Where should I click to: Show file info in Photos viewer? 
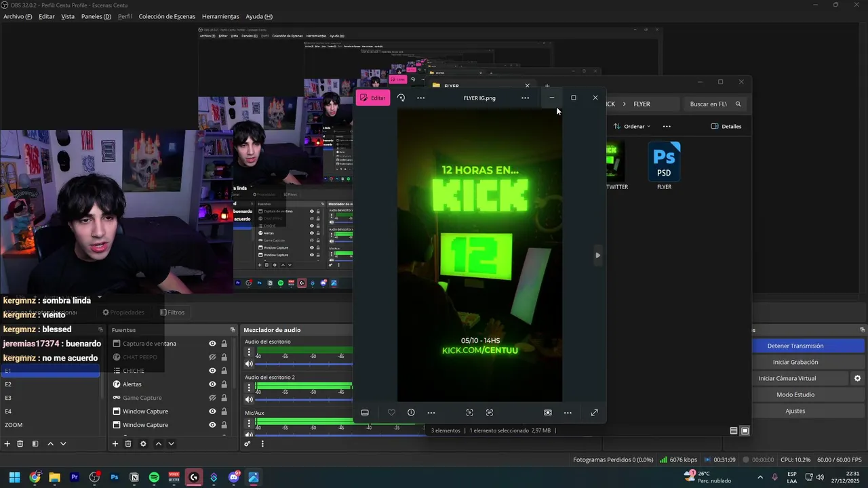click(x=411, y=413)
